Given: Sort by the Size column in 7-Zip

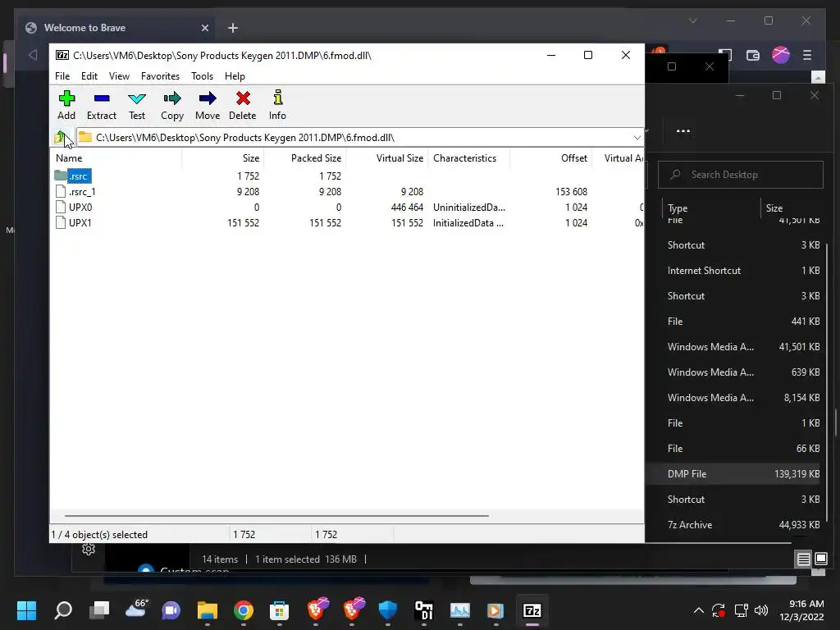Looking at the screenshot, I should (223, 158).
